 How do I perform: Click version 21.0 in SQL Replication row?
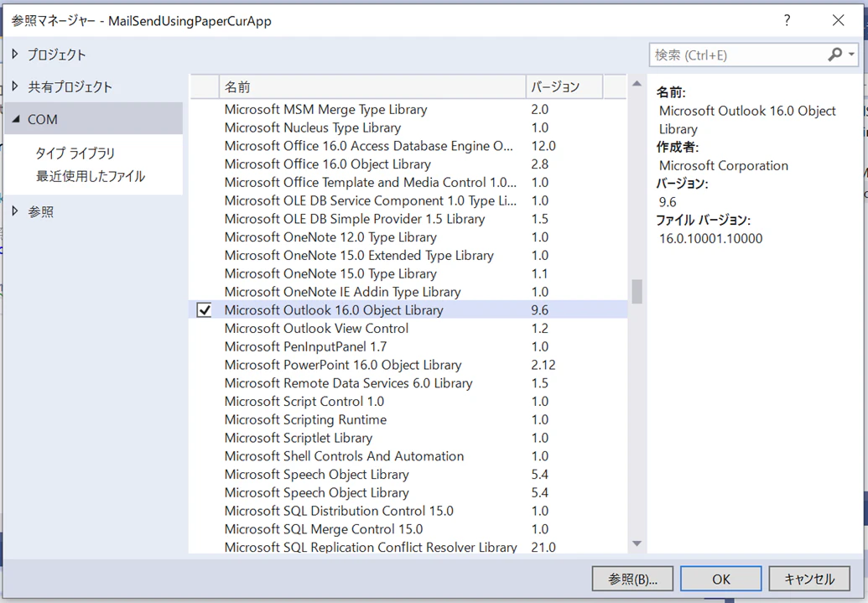tap(543, 547)
